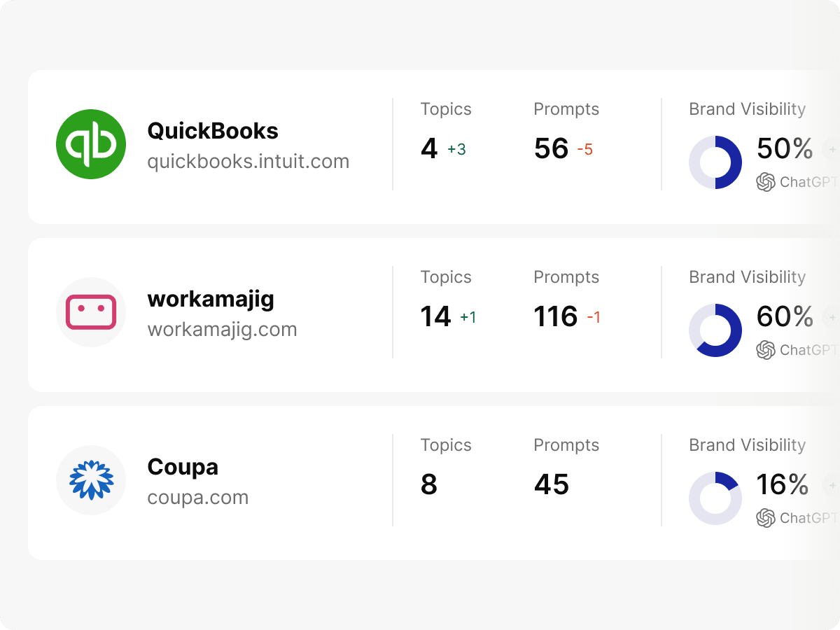Image resolution: width=840 pixels, height=630 pixels.
Task: Click QuickBooks 50% visibility donut chart
Action: click(715, 162)
